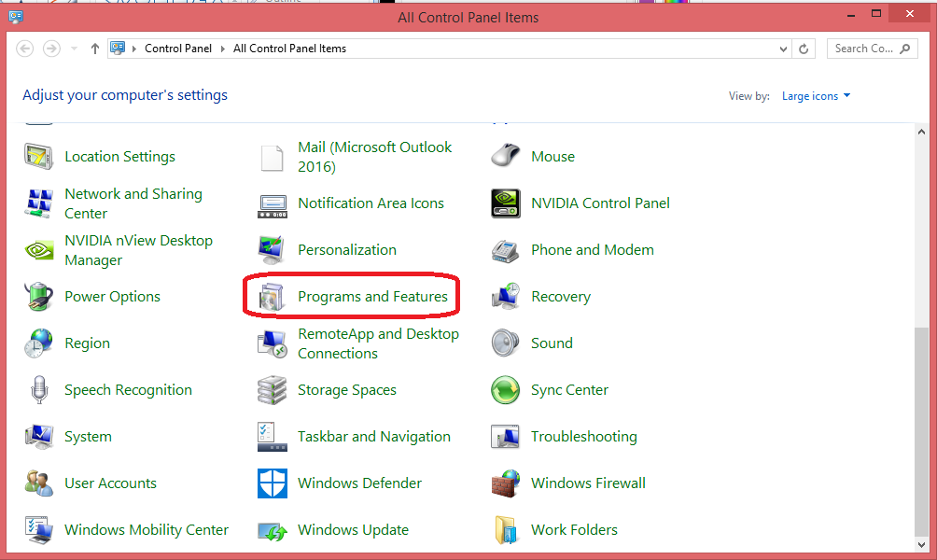Open the Network and Sharing Center link

133,203
